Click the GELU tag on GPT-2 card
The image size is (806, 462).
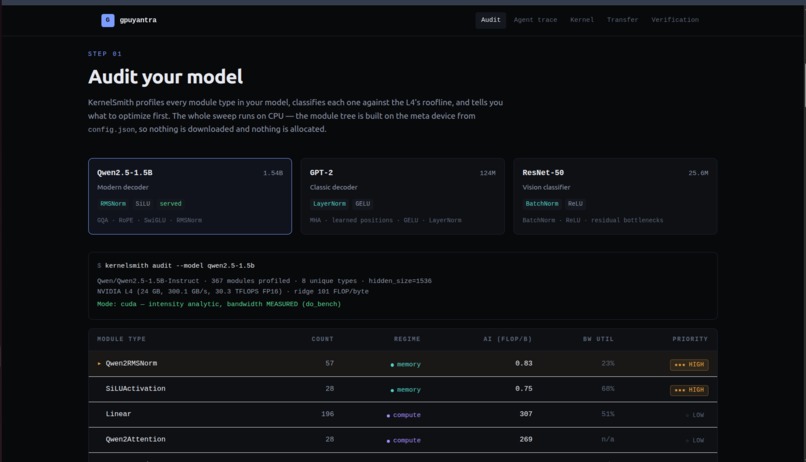point(362,204)
